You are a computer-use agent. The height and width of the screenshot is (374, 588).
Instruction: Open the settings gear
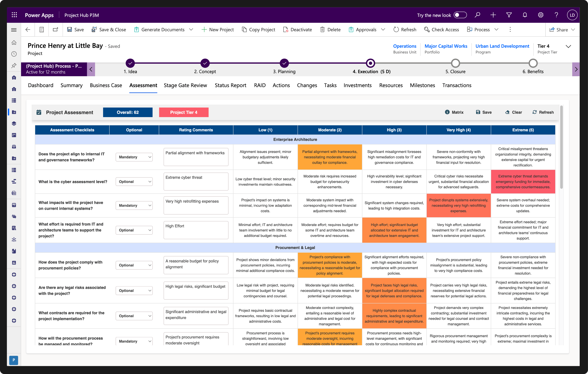tap(540, 15)
